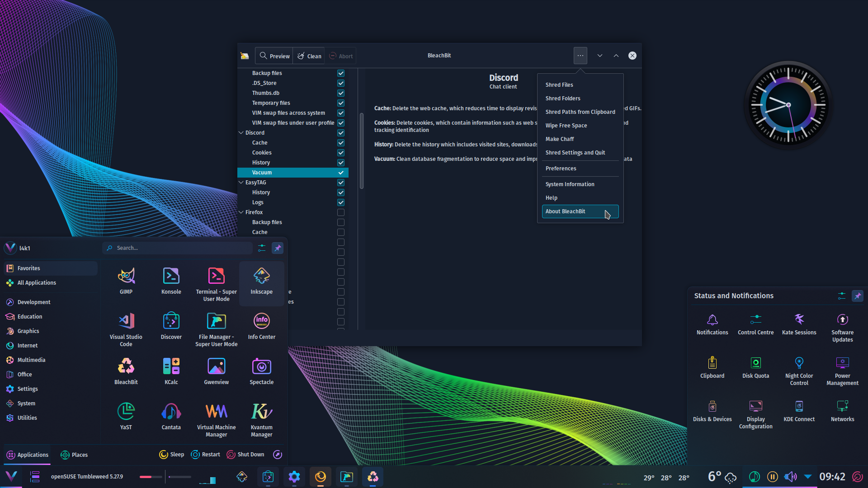
Task: Open Disk Quota in the status panel
Action: (756, 368)
